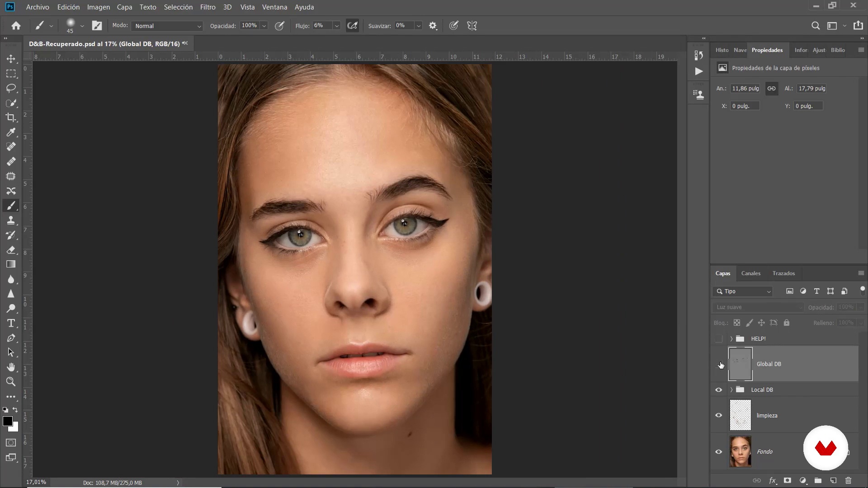The height and width of the screenshot is (488, 868).
Task: Open the Tipo layer filter dropdown
Action: [x=743, y=291]
